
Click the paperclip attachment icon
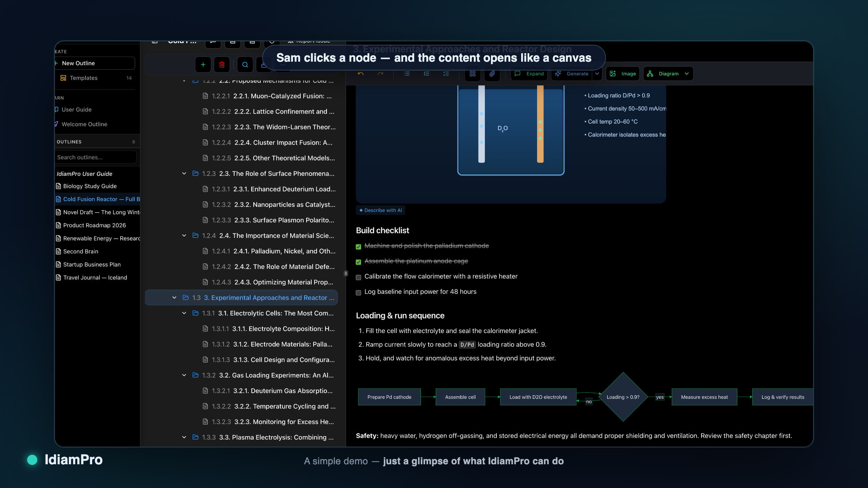(x=492, y=74)
